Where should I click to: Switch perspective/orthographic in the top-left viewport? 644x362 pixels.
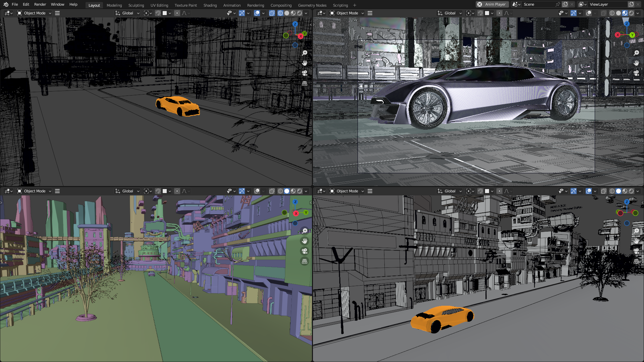305,83
